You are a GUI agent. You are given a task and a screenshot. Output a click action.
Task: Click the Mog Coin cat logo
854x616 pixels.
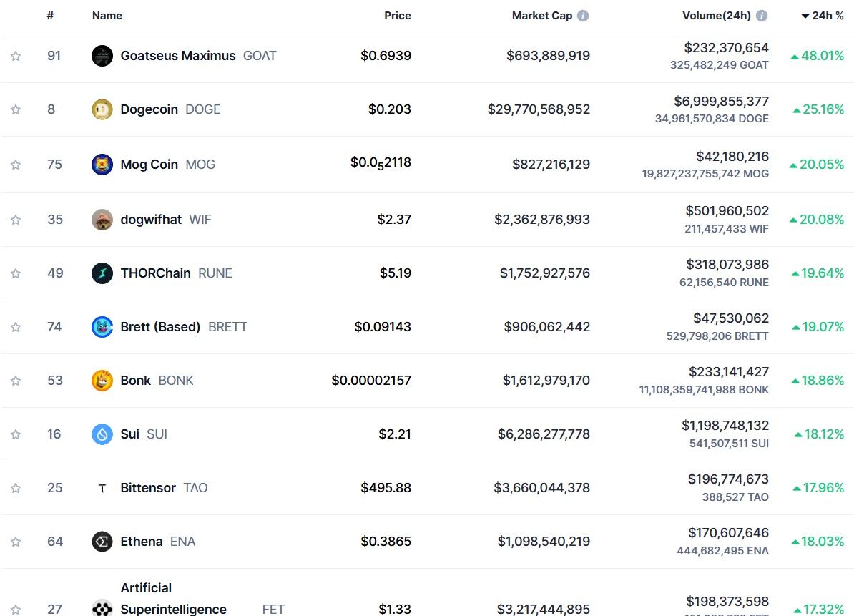102,165
